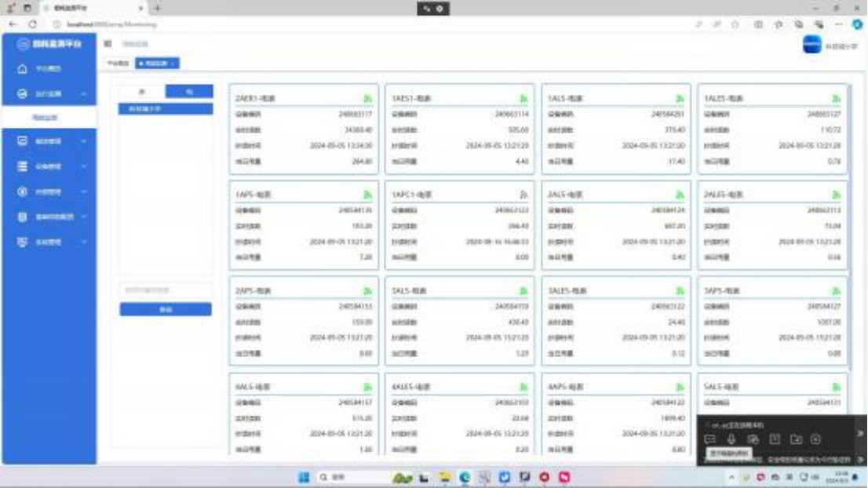Select the highlighted white sidebar submenu item
The width and height of the screenshot is (868, 488).
46,118
